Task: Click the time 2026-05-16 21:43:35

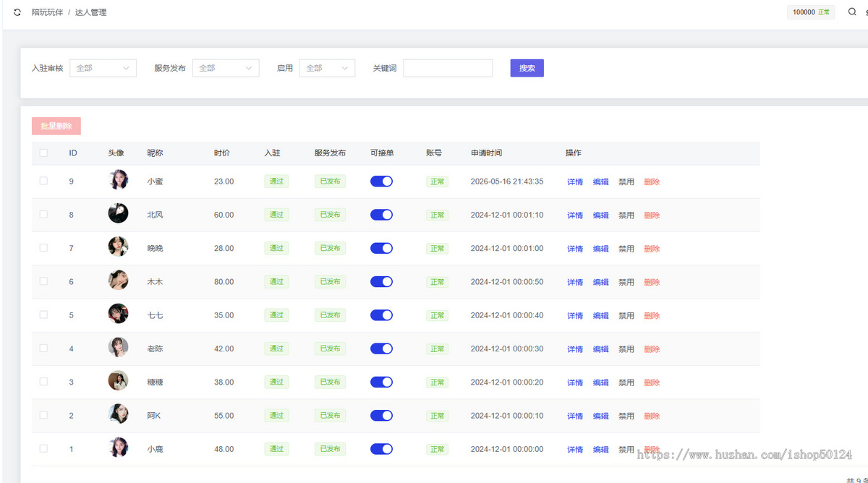Action: click(507, 181)
